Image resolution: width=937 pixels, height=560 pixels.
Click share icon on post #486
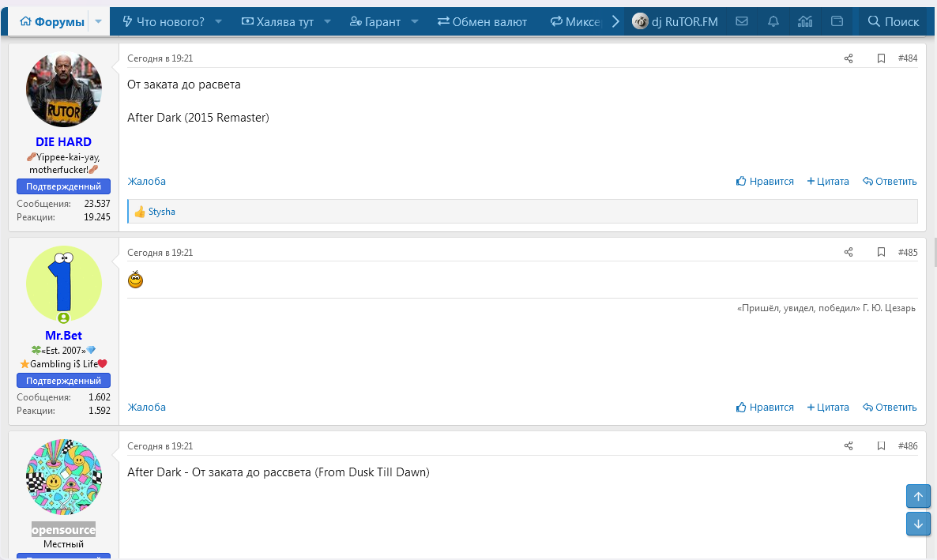tap(849, 446)
